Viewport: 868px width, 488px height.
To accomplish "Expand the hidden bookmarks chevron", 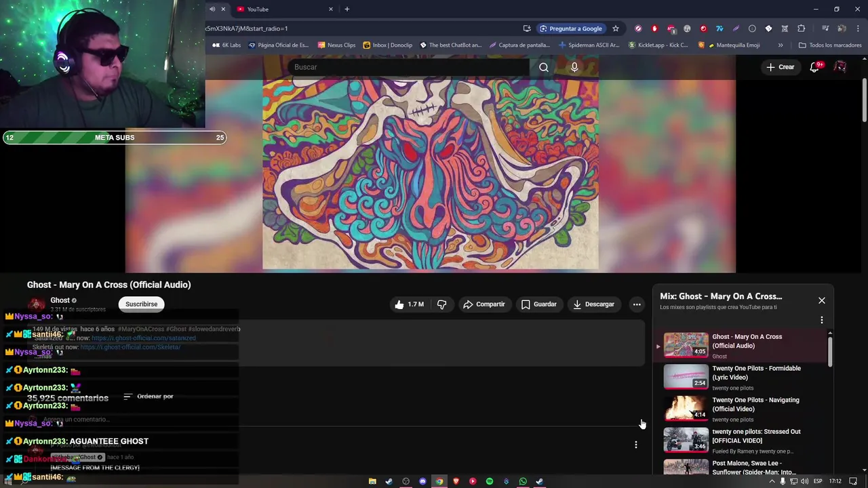I will click(x=781, y=45).
